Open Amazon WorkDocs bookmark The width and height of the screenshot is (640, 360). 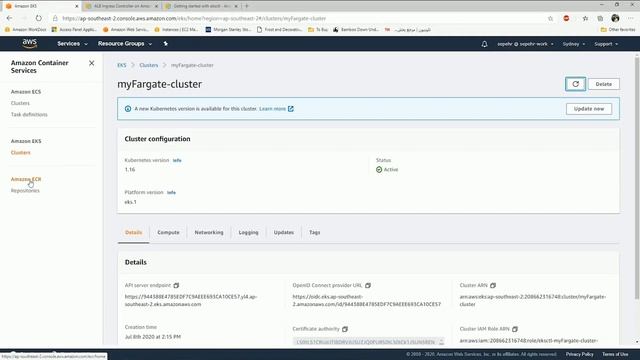26,30
